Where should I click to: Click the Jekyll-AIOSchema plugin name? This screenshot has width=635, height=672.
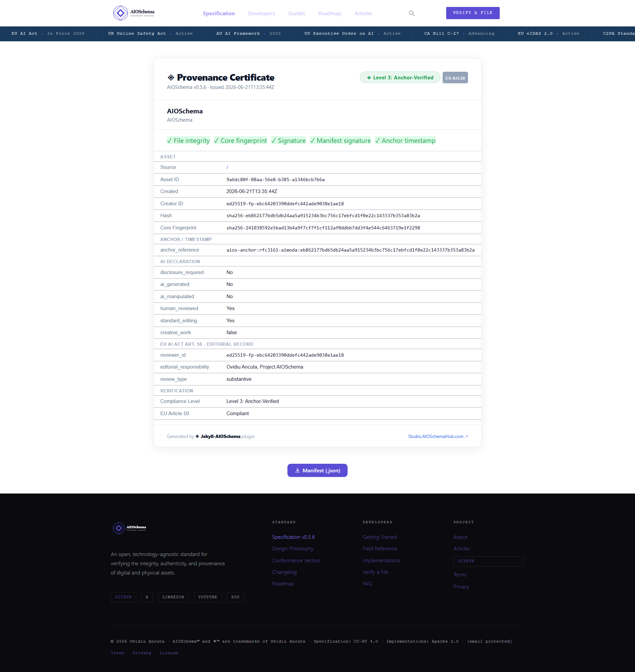(x=220, y=437)
